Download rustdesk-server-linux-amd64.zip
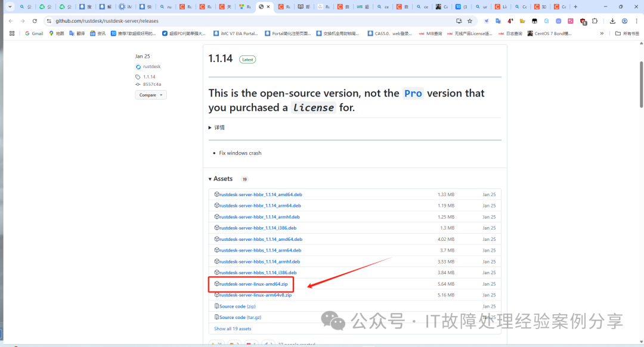Screen dimensions: 644x347 253,284
